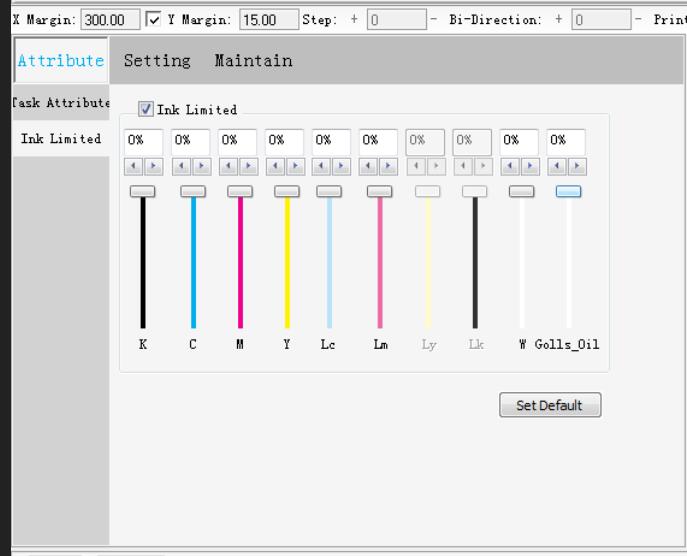The width and height of the screenshot is (687, 556).
Task: Click the K percentage input box
Action: tap(143, 141)
